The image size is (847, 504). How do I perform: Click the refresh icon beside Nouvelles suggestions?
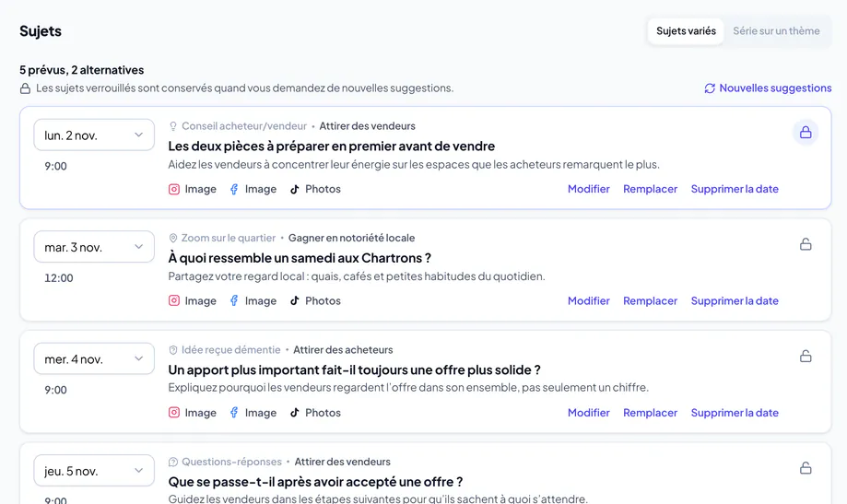[710, 88]
